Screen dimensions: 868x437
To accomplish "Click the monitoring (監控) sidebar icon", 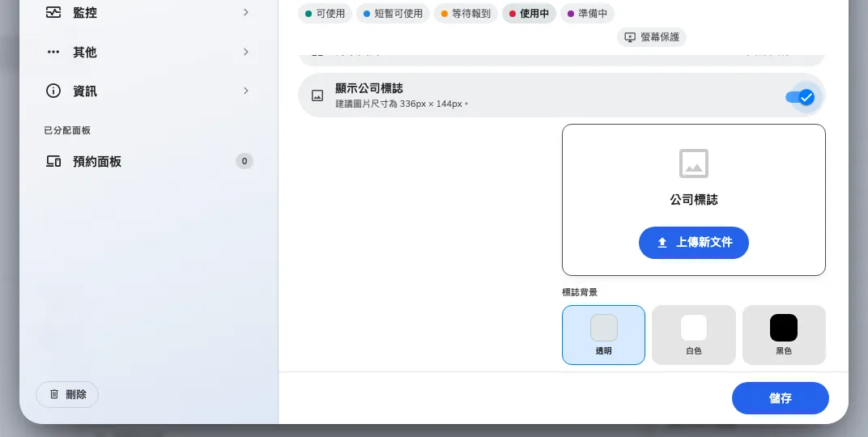I will (53, 12).
